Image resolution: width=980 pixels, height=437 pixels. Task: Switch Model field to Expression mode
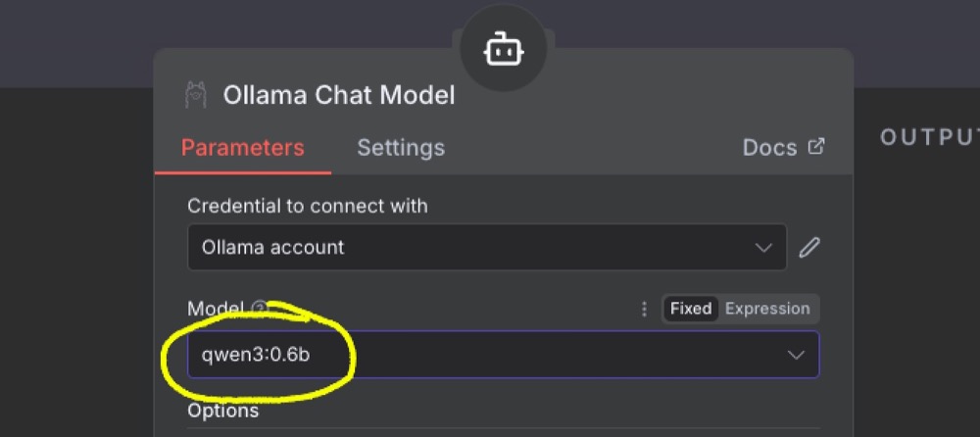point(767,309)
